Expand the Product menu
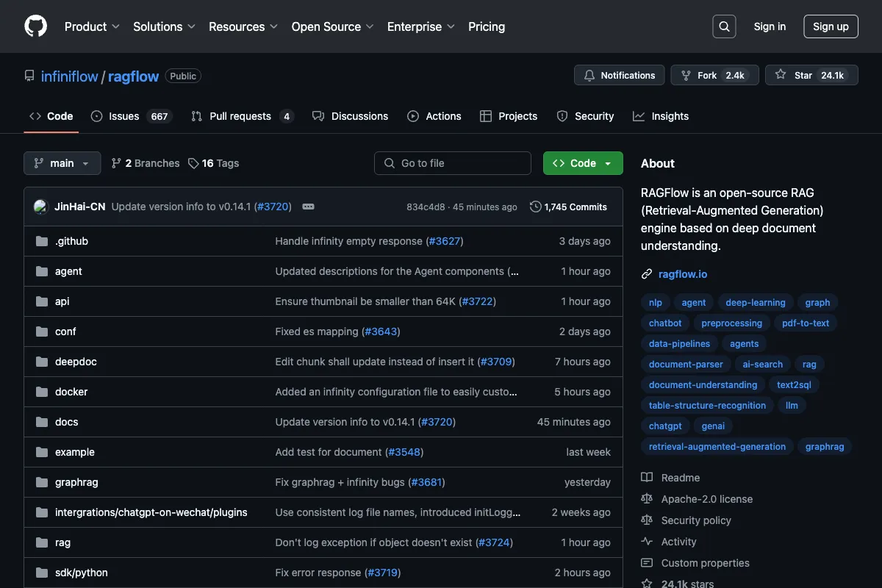The height and width of the screenshot is (588, 882). click(92, 26)
